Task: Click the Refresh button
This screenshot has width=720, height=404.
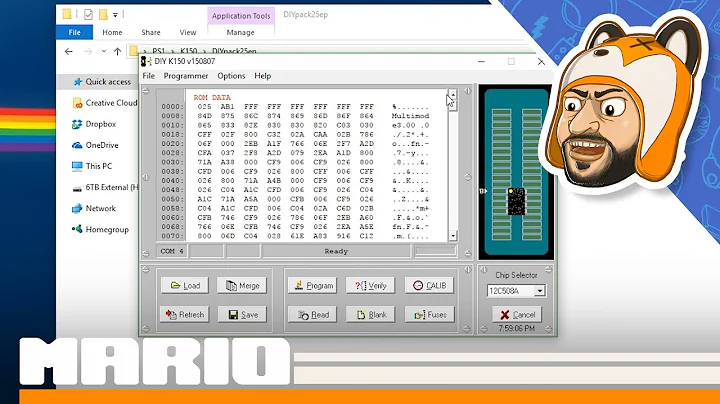Action: tap(185, 314)
